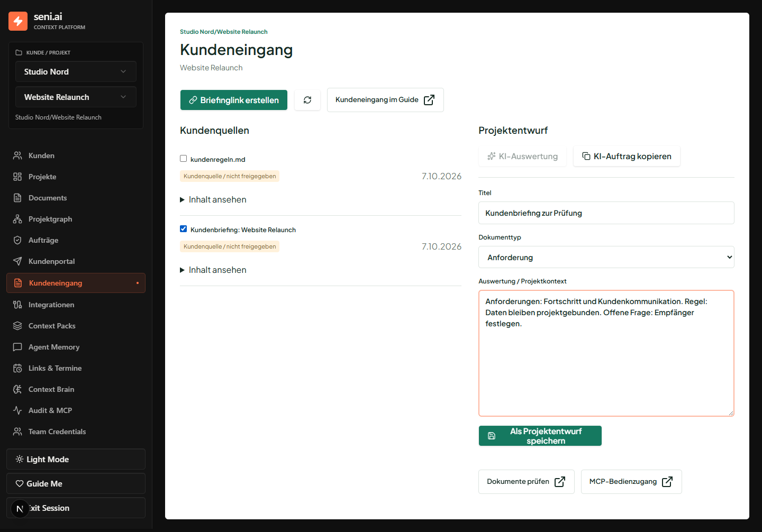762x532 pixels.
Task: Expand Inhalt ansehen under kundenregeln.md
Action: pos(213,199)
